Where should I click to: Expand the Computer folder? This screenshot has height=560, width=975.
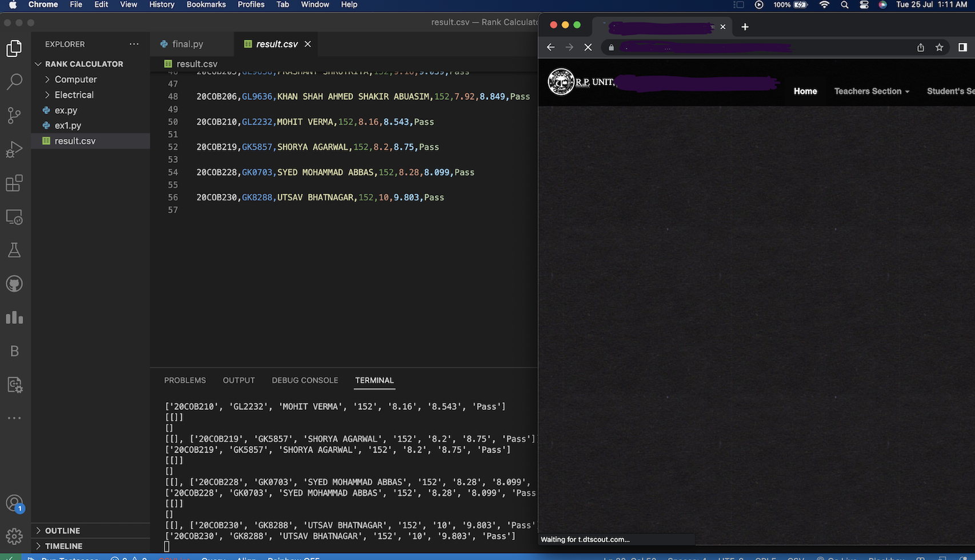pyautogui.click(x=75, y=79)
